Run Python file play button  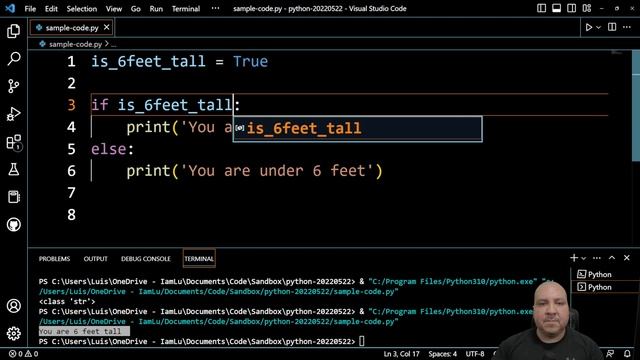click(589, 27)
